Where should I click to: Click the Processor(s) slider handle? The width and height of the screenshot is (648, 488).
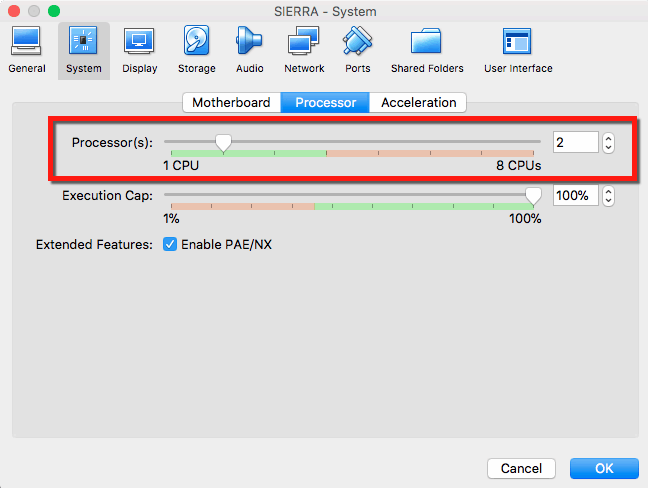224,143
